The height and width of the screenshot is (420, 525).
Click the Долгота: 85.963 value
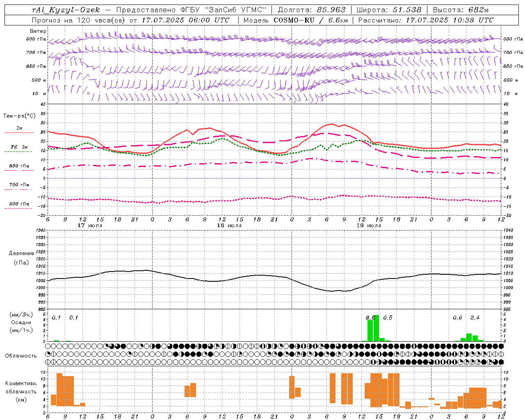(x=312, y=10)
